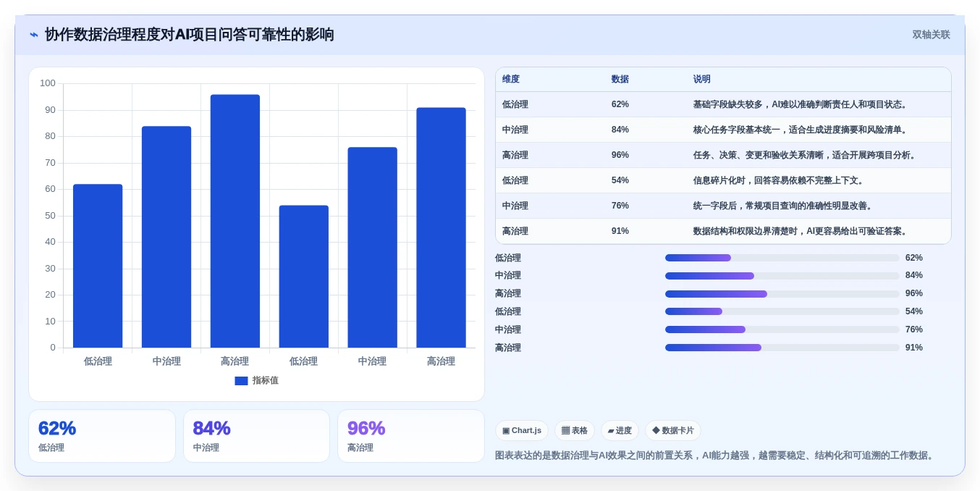
Task: Click footer note starting 图表表达的是数据治理
Action: 716,456
